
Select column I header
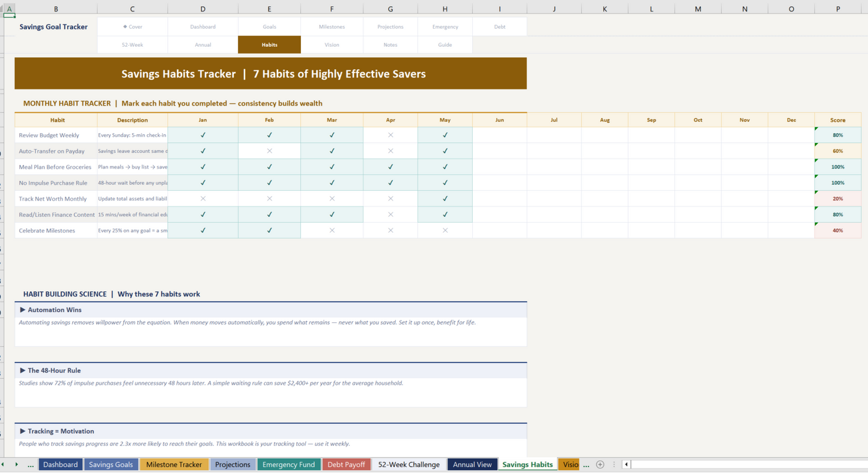pyautogui.click(x=500, y=9)
